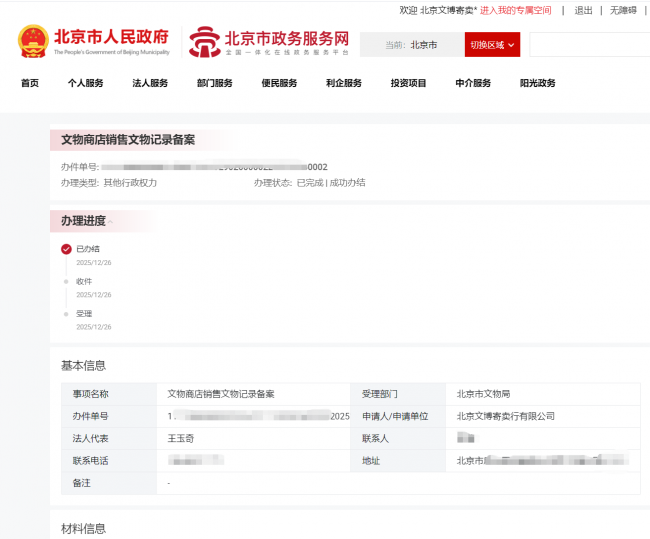Open the 投资项目 section
The image size is (650, 539).
coord(408,83)
